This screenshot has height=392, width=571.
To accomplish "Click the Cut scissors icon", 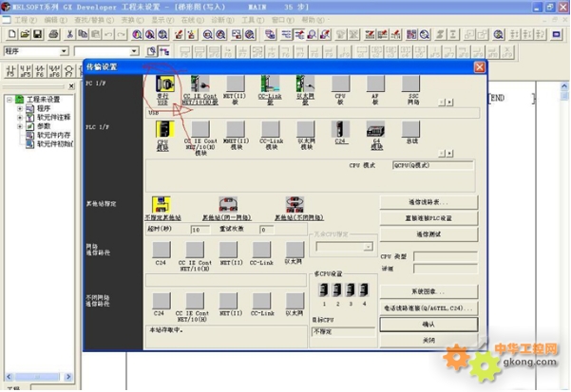I will point(69,34).
